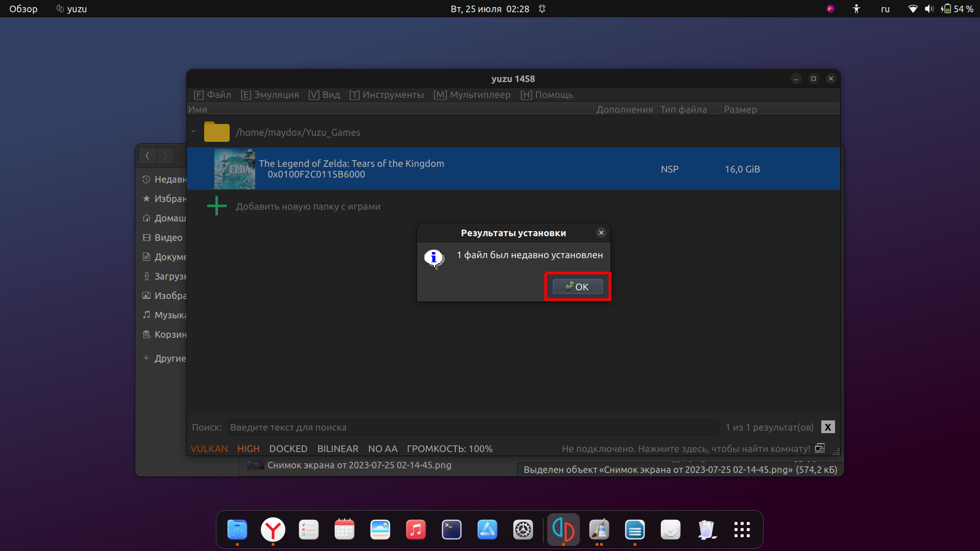Open Домашняя папка in file manager sidebar
The image size is (980, 551).
(x=164, y=218)
